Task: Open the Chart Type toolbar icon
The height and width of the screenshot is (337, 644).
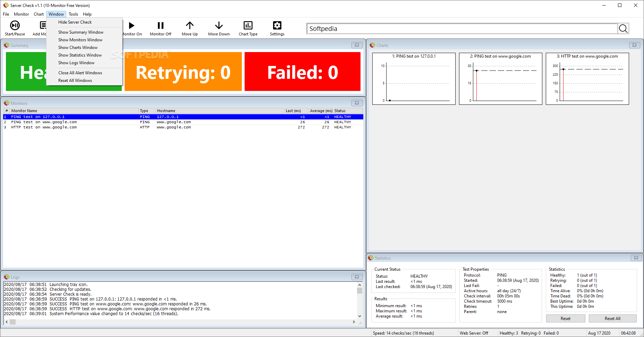Action: tap(248, 25)
